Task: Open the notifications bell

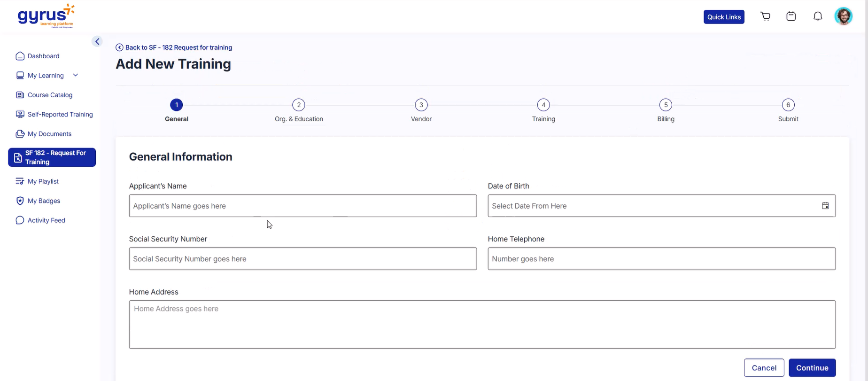Action: pos(818,16)
